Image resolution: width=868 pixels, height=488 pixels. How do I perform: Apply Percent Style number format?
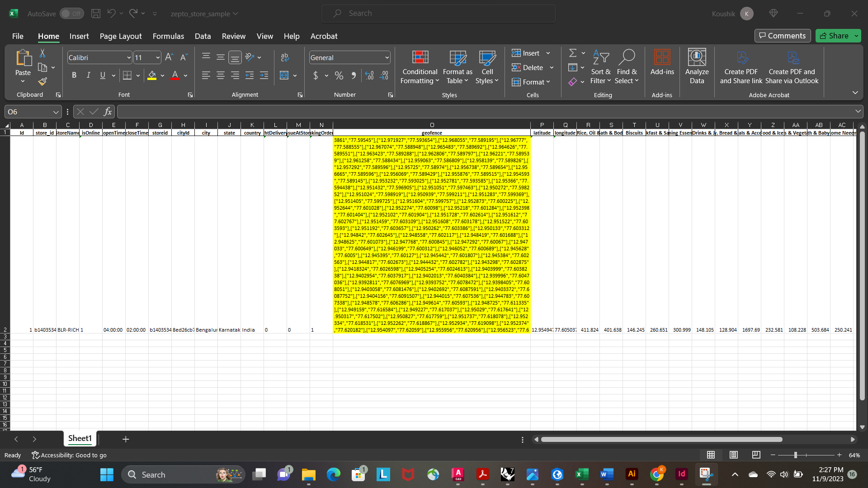(x=339, y=75)
